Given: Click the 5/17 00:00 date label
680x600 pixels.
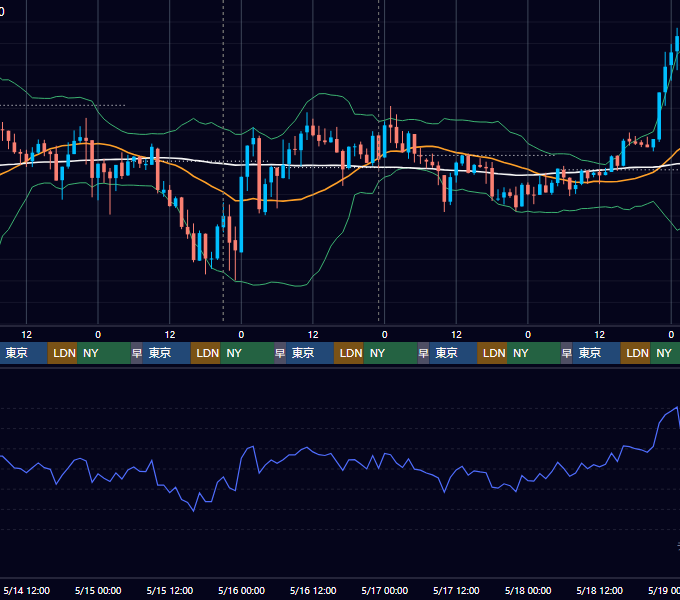Looking at the screenshot, I should click(384, 590).
